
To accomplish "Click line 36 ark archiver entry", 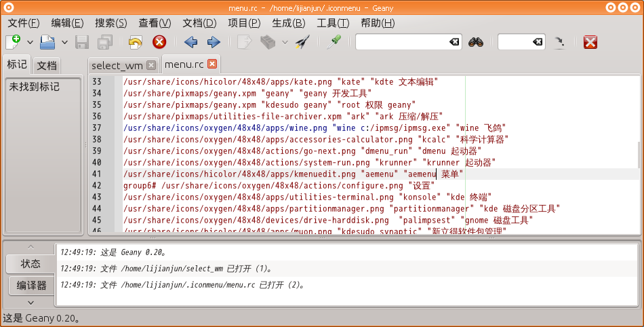I will pyautogui.click(x=283, y=116).
